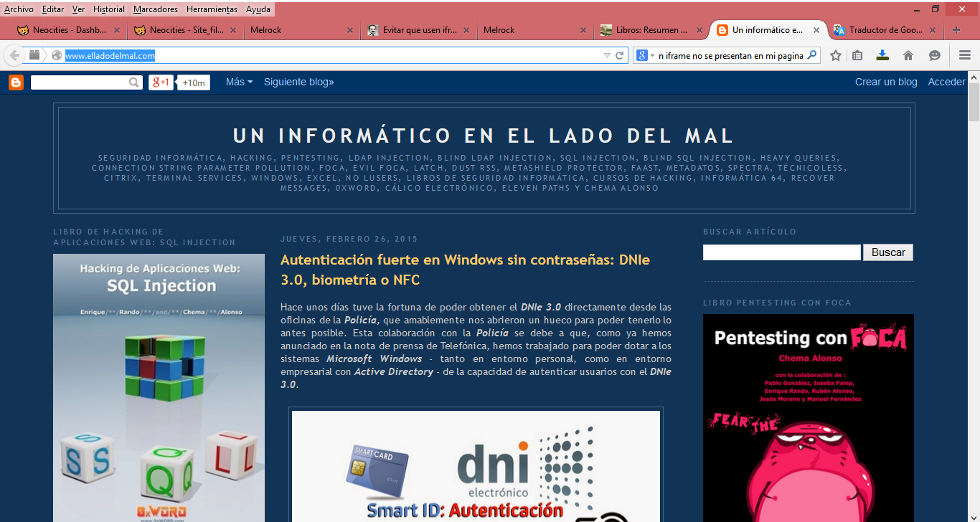Click the Pentesting con FOCA book cover
The width and height of the screenshot is (980, 522).
809,418
